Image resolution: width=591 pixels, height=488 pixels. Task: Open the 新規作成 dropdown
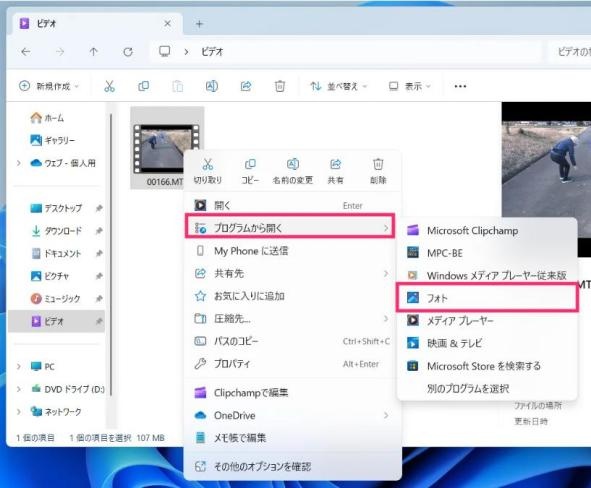click(x=49, y=86)
